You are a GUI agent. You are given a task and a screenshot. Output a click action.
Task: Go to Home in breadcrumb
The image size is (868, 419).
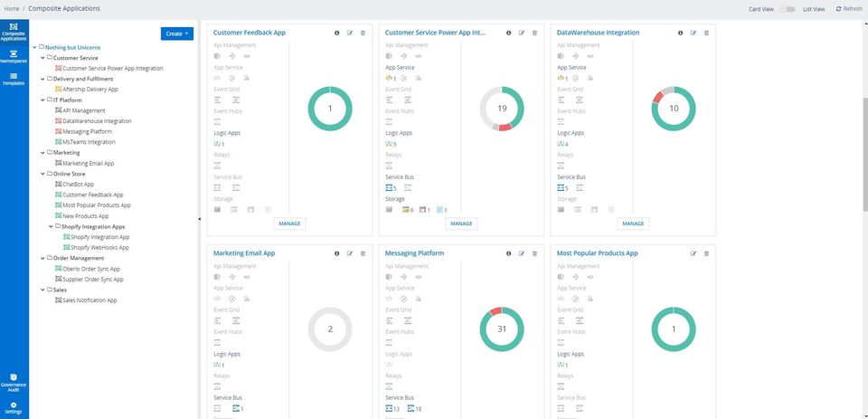[12, 9]
